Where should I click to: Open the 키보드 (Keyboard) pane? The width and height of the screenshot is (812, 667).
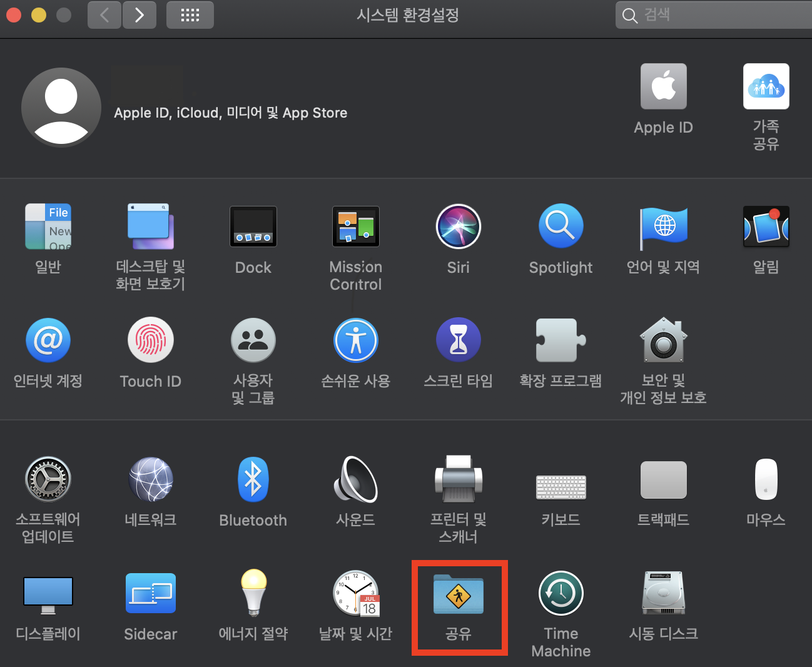(561, 487)
